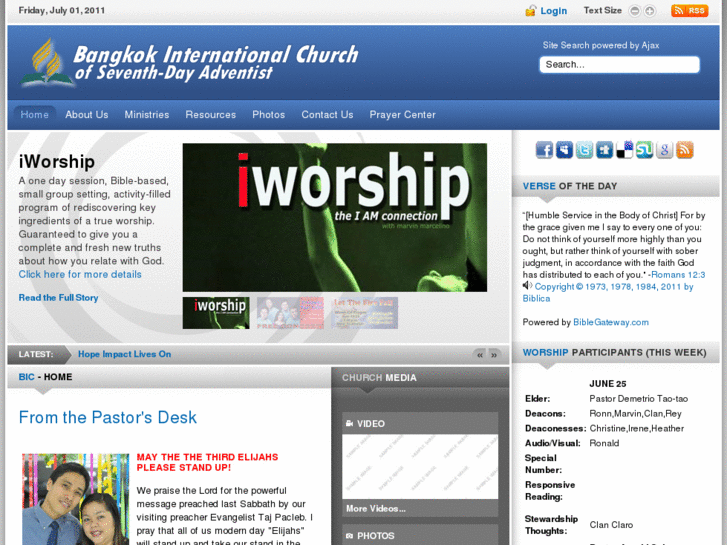Open the About Us menu

pyautogui.click(x=87, y=115)
